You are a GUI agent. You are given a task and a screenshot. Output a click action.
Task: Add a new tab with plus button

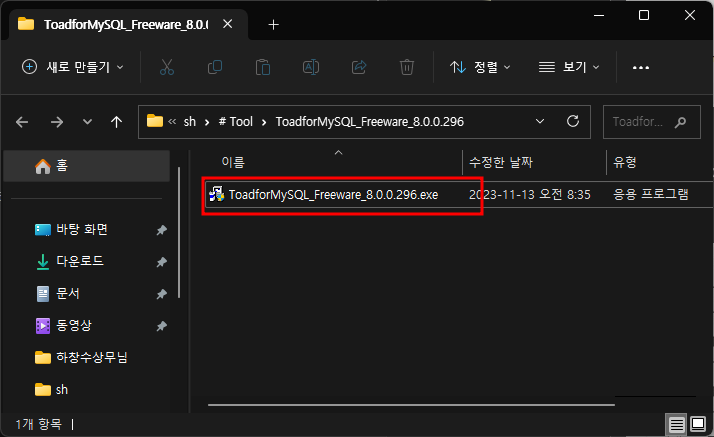click(273, 25)
